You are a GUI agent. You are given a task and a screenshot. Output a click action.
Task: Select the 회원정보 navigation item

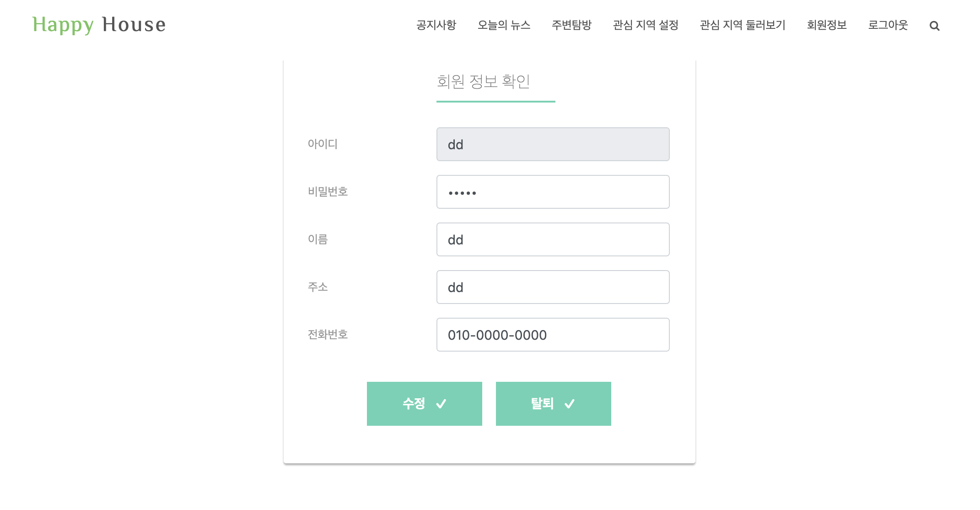(x=826, y=25)
